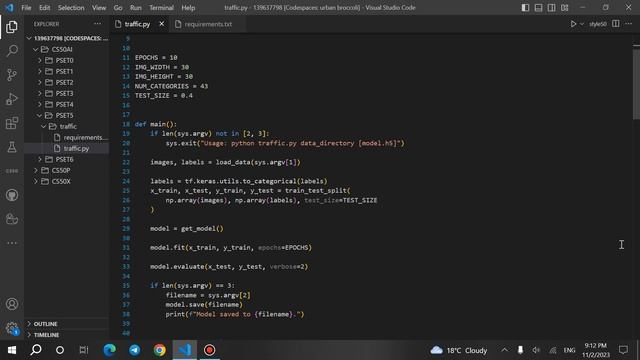The image size is (640, 360).
Task: Expand the PSET3 folder
Action: click(67, 93)
